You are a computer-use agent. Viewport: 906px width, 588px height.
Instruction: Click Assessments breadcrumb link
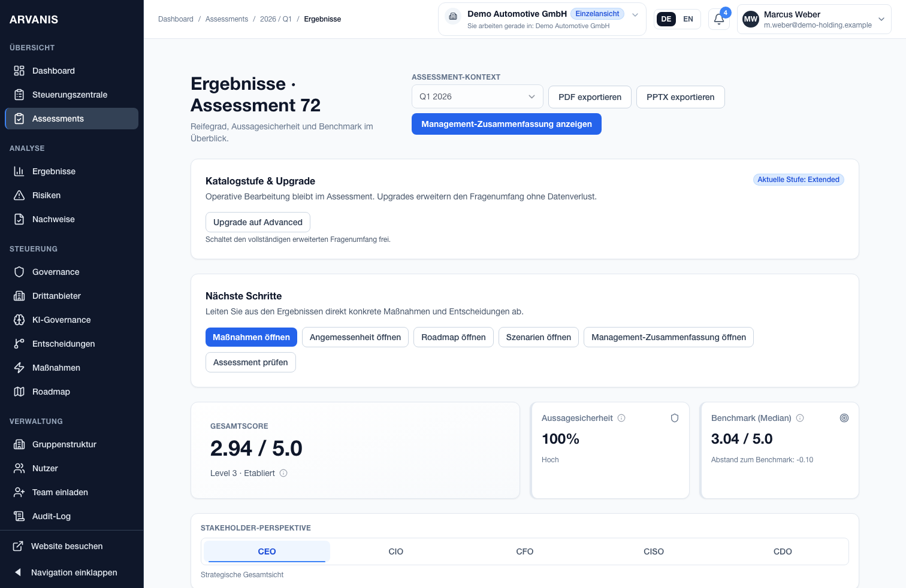tap(226, 19)
